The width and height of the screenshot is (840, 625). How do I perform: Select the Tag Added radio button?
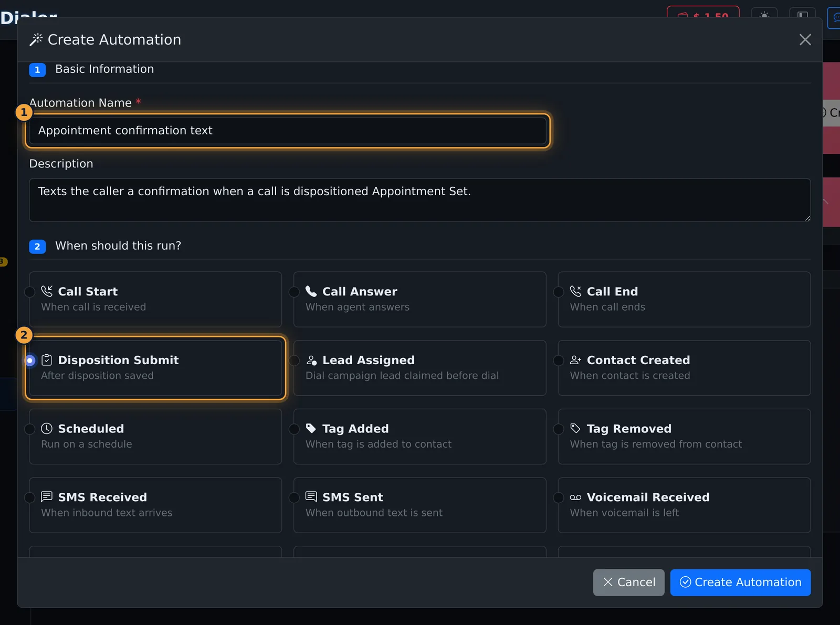coord(295,429)
